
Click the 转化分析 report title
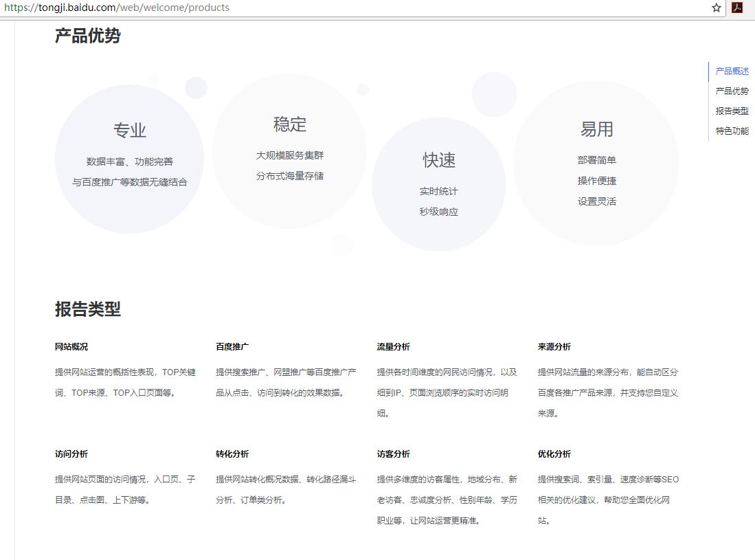coord(232,454)
